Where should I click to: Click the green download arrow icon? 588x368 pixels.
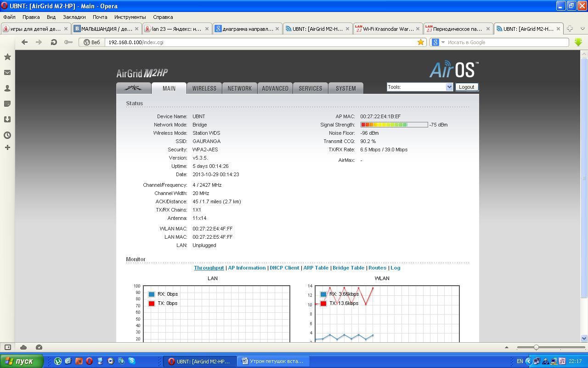578,42
